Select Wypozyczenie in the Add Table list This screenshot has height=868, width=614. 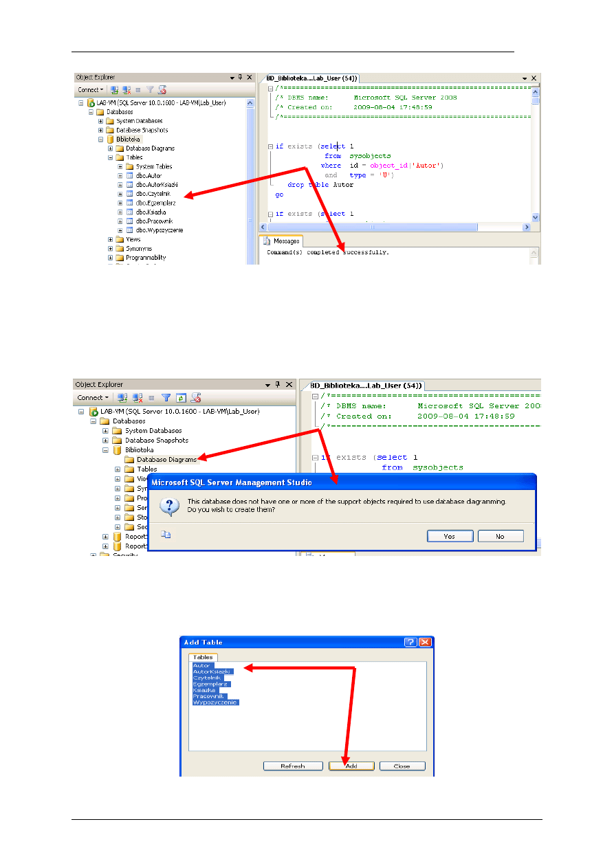click(215, 702)
